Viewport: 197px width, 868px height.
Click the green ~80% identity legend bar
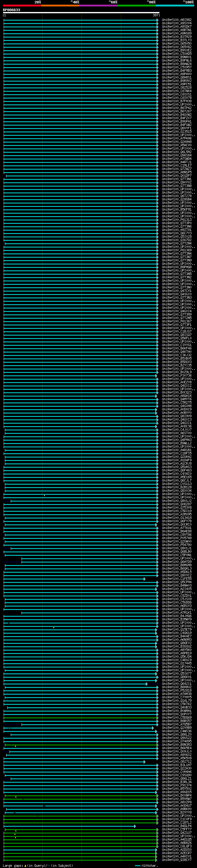[137, 6]
